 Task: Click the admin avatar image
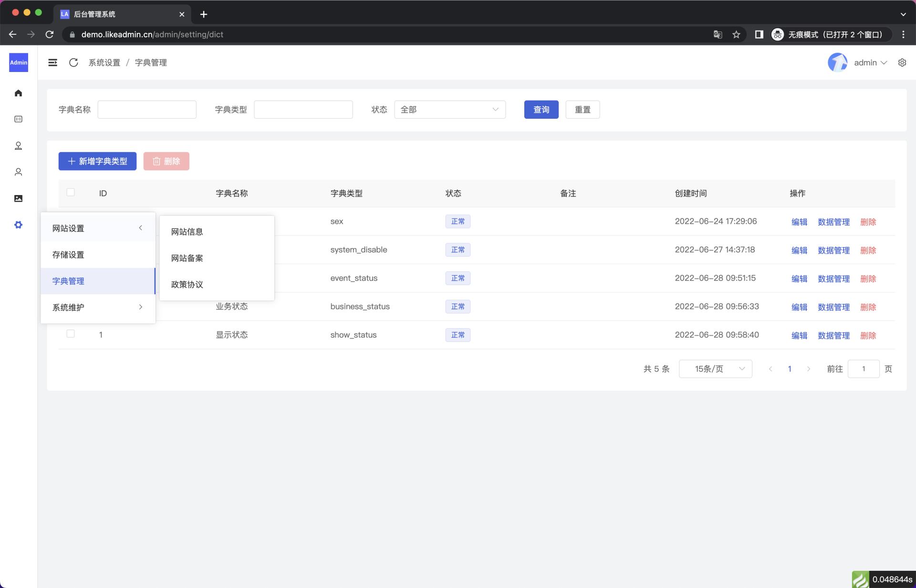837,62
